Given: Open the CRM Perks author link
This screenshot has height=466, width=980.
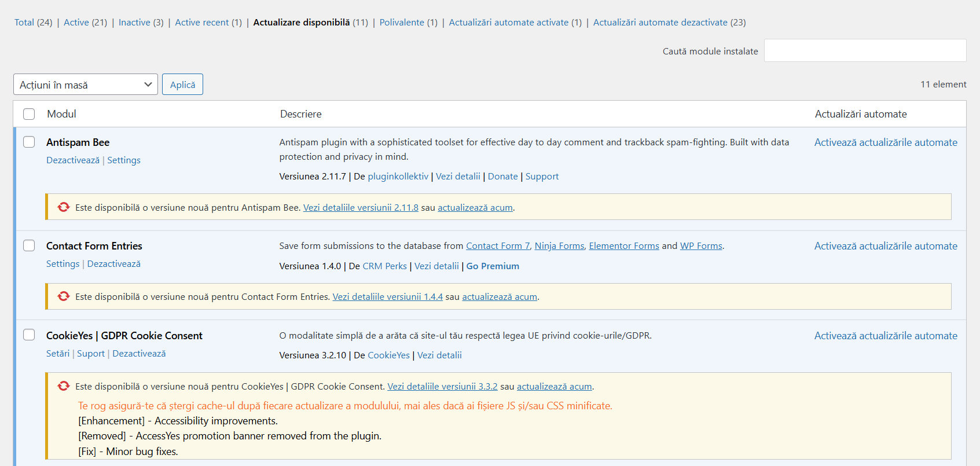Looking at the screenshot, I should 385,266.
